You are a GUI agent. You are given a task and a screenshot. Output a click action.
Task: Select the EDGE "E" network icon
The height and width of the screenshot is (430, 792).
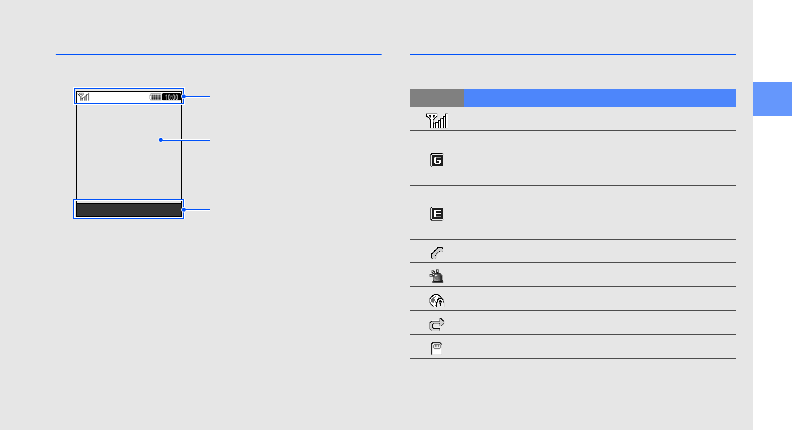click(437, 212)
